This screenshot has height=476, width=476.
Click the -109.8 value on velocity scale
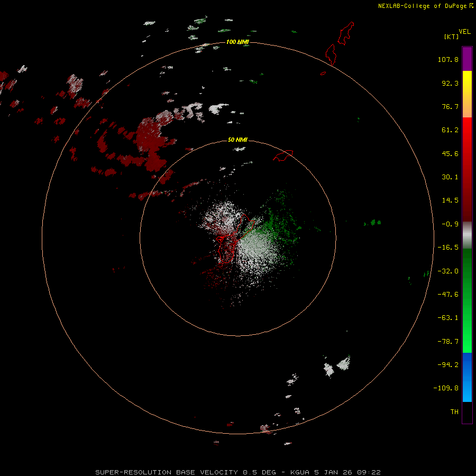coord(446,388)
